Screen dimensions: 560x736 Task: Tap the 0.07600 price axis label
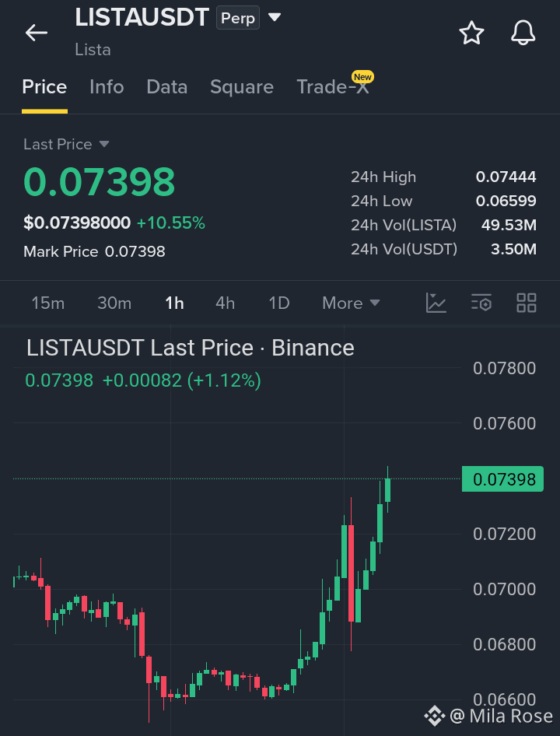pos(505,423)
